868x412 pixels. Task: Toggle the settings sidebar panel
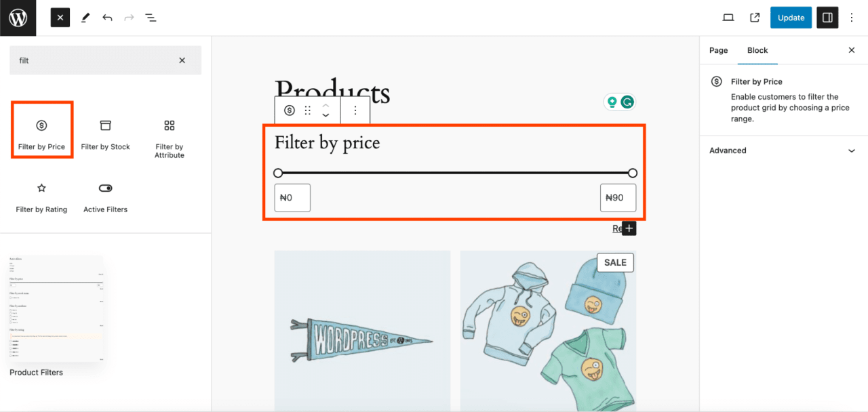[x=827, y=18]
